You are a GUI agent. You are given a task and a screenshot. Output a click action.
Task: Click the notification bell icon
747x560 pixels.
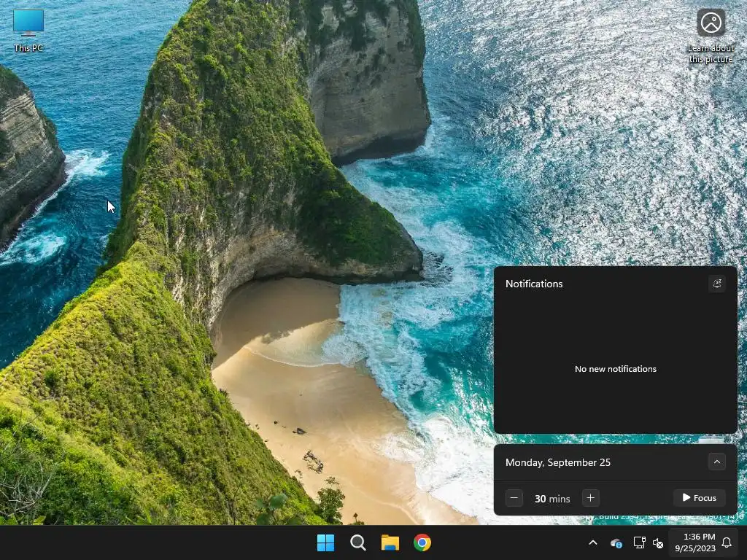[727, 542]
